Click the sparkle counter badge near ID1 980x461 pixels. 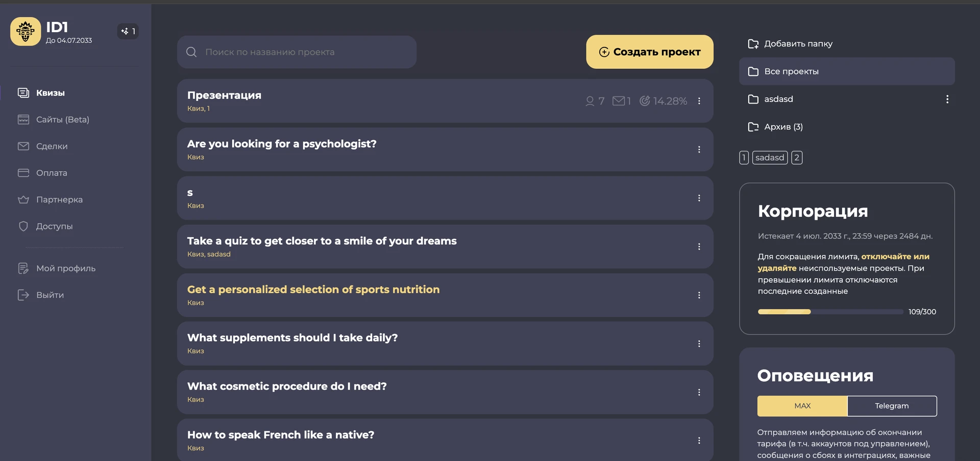(128, 32)
